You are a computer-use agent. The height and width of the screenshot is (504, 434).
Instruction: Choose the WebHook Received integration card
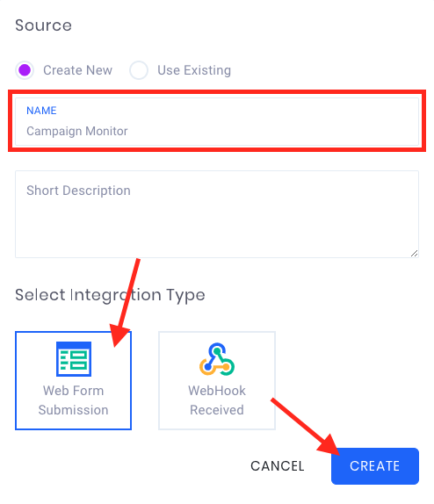point(217,380)
